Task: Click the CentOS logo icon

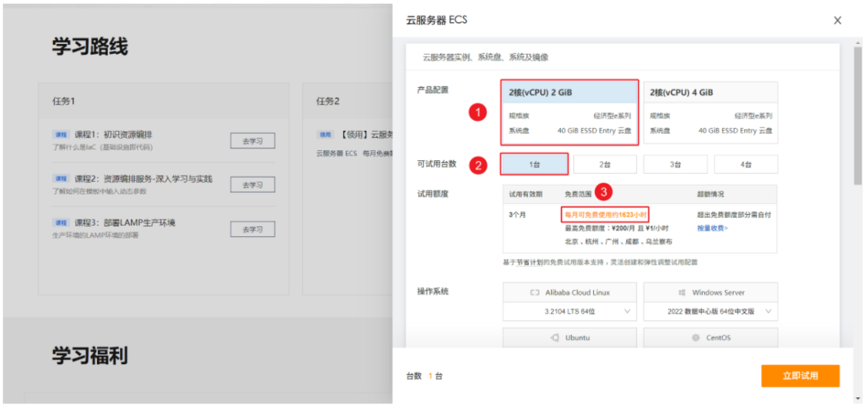Action: (695, 337)
